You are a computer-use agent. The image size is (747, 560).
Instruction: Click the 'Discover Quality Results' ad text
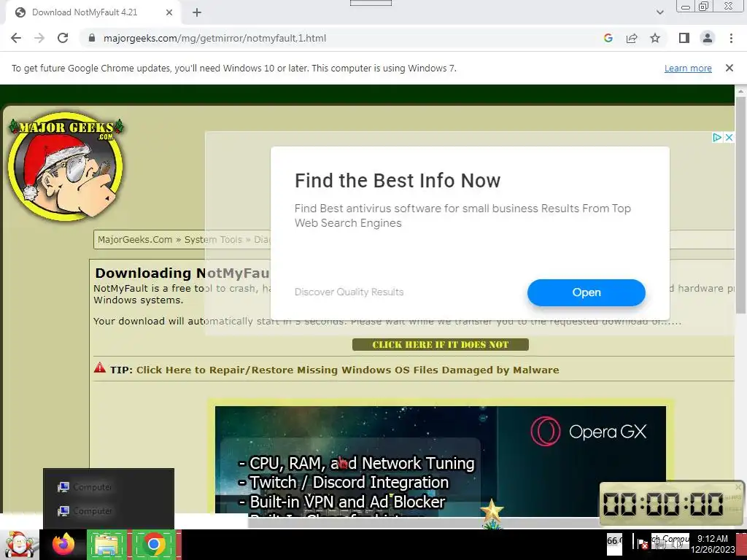click(349, 292)
